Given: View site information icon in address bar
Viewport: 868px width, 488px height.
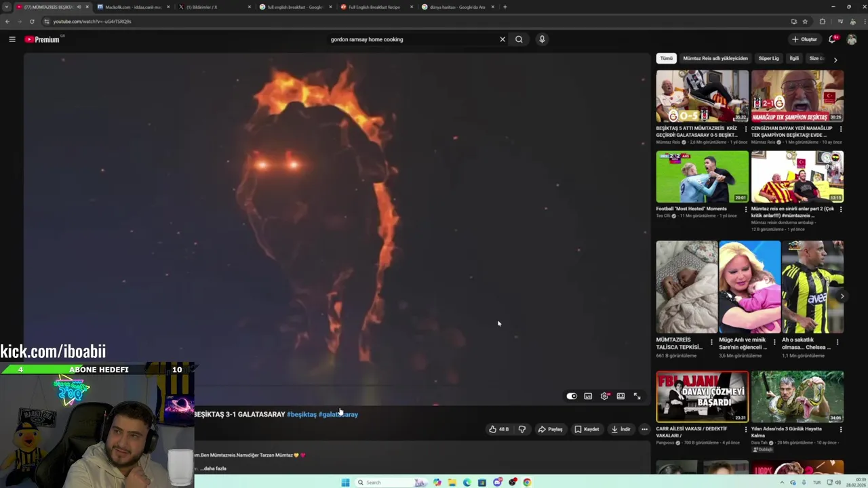Looking at the screenshot, I should click(46, 21).
